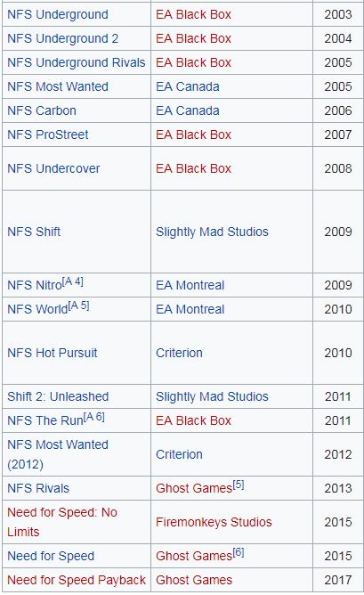Open the NFS Underground 2 link
This screenshot has height=595, width=364.
pyautogui.click(x=62, y=38)
